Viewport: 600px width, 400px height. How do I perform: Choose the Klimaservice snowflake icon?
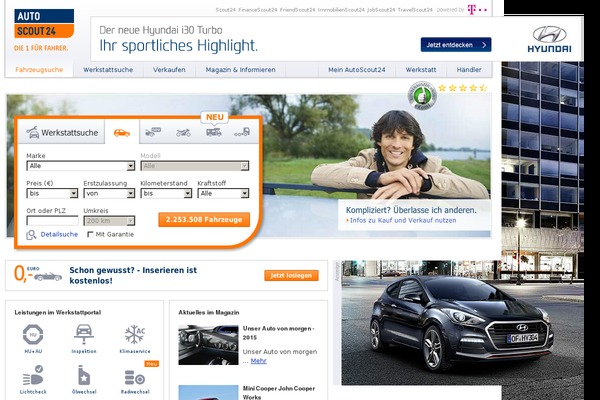[x=134, y=335]
